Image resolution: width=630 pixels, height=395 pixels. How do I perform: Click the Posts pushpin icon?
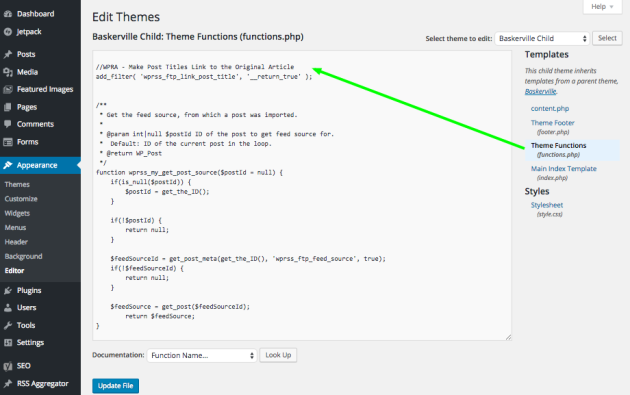coord(8,54)
